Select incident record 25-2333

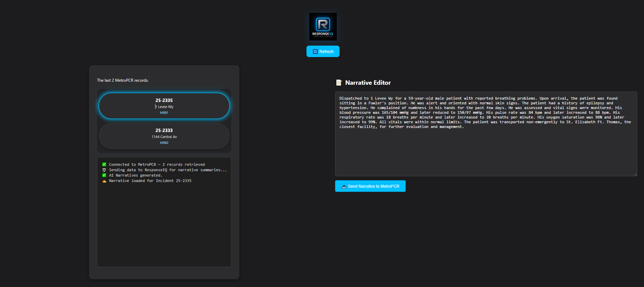[164, 136]
